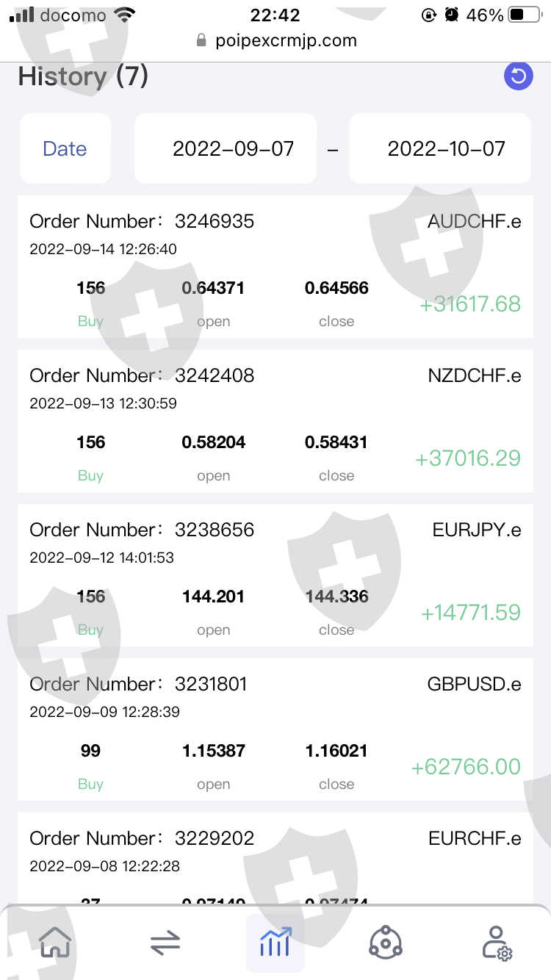The width and height of the screenshot is (551, 980).
Task: Open order 3246935 AUDCHF.e entry
Action: coord(275,267)
